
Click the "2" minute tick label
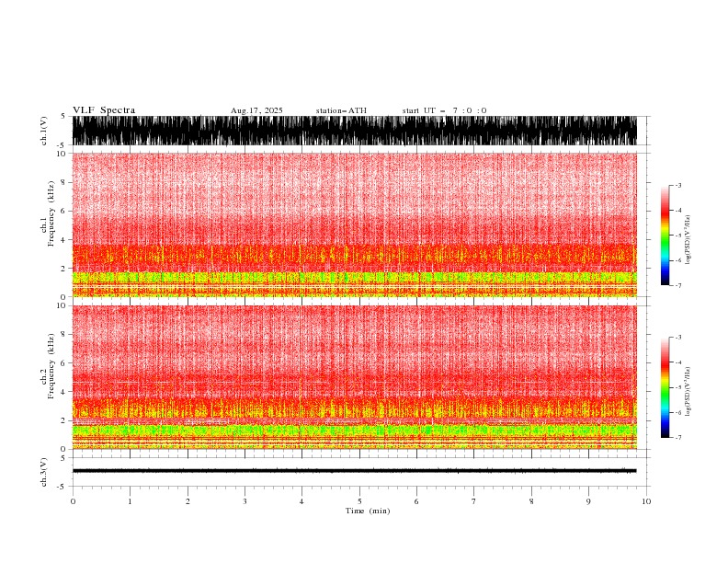click(x=188, y=501)
